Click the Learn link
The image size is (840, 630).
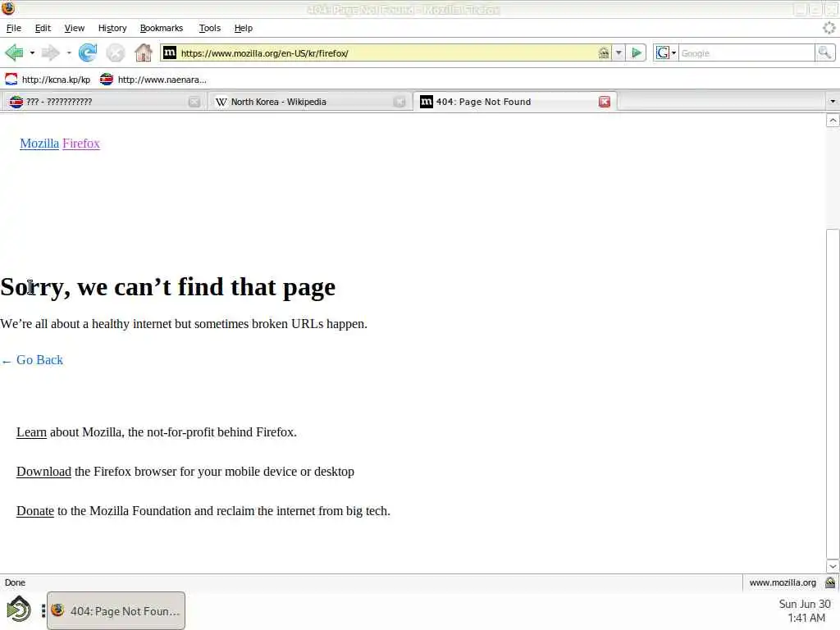click(32, 432)
